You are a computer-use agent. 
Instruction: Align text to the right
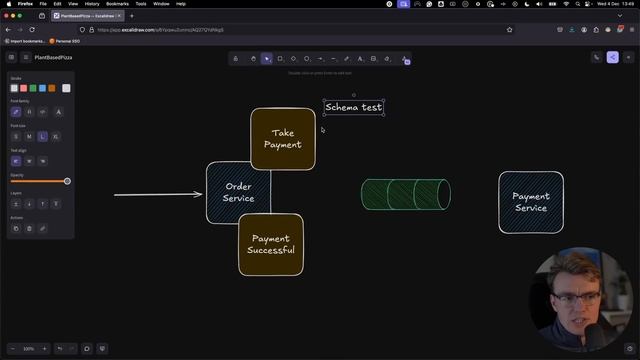(x=43, y=161)
